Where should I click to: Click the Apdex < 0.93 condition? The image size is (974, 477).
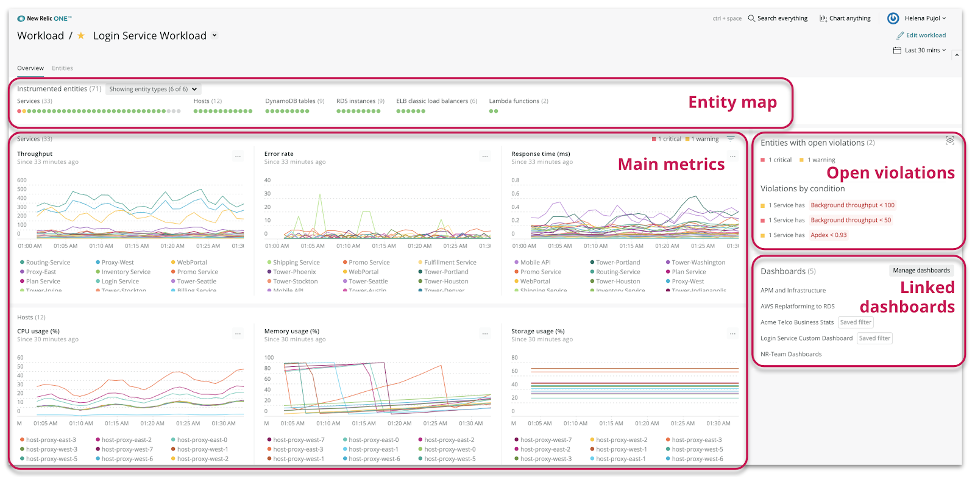click(829, 235)
